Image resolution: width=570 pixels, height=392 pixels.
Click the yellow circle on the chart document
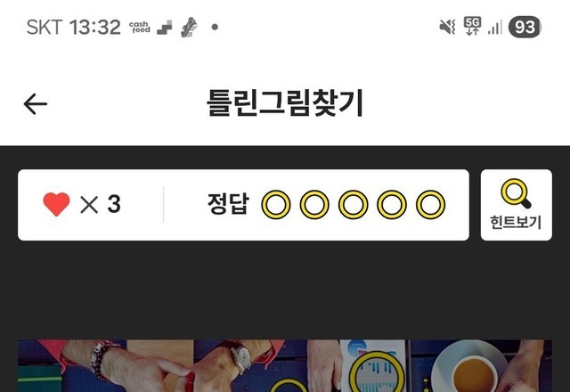point(377,372)
